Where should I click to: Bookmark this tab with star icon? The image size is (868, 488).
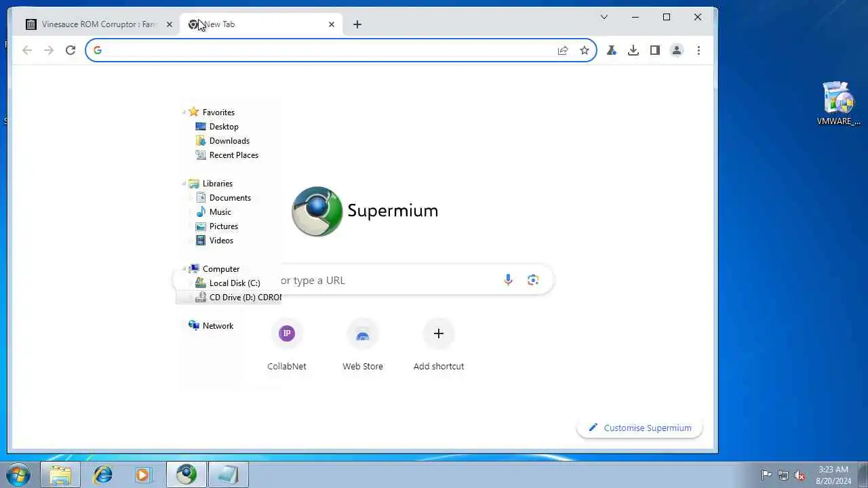click(585, 50)
